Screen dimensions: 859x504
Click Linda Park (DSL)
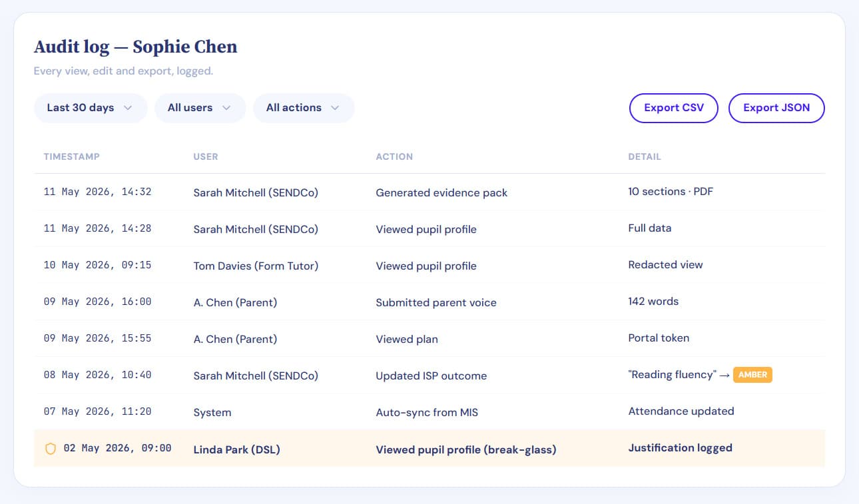point(236,449)
